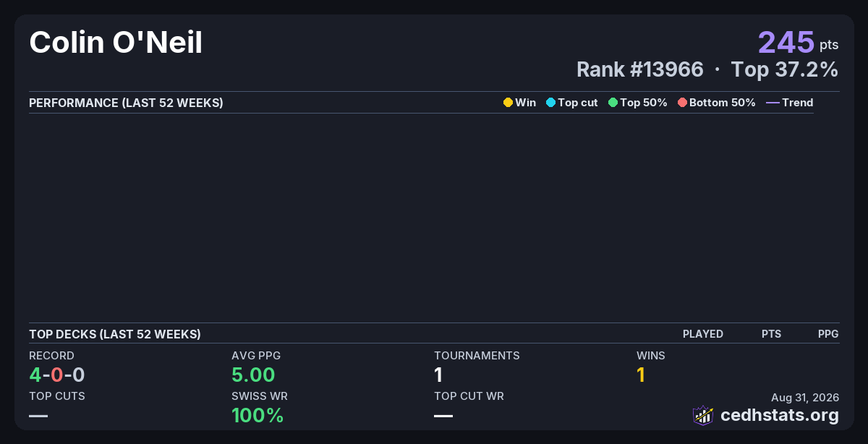
Task: Open the cedhstats.org link
Action: (x=780, y=415)
